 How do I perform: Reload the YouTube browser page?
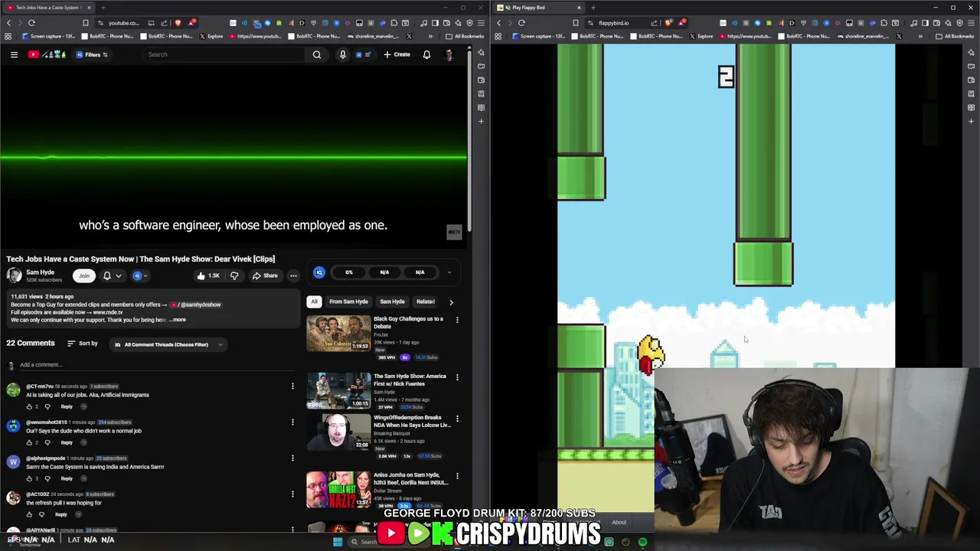31,23
